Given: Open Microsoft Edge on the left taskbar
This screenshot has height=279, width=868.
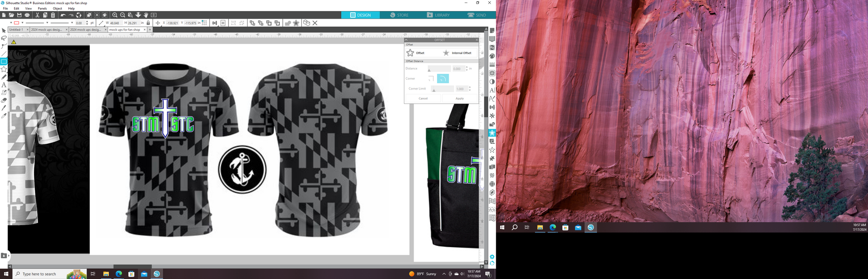Looking at the screenshot, I should coord(119,274).
